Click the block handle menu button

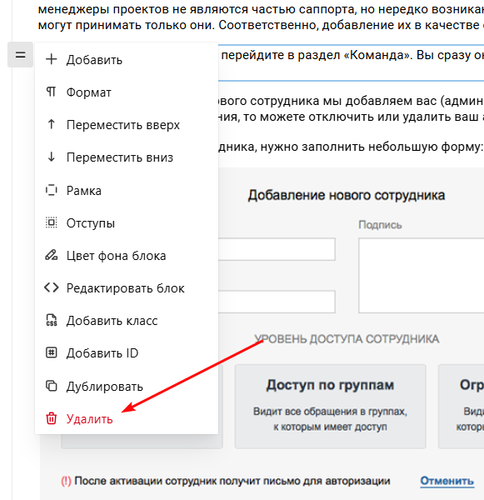coord(20,55)
